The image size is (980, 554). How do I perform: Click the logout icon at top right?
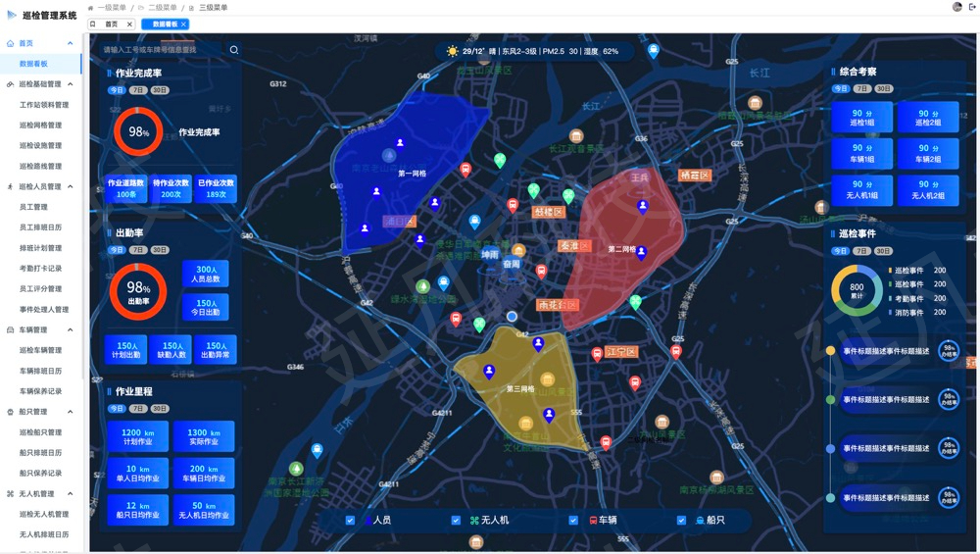[972, 7]
